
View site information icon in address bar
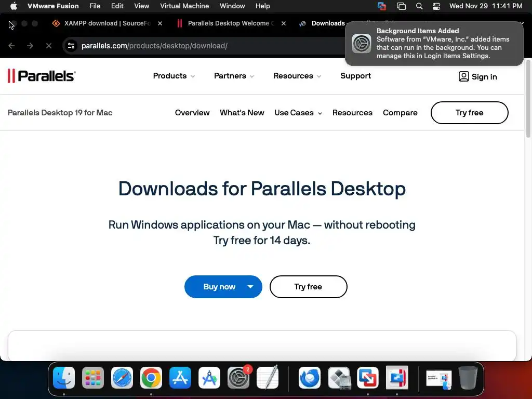click(x=71, y=46)
